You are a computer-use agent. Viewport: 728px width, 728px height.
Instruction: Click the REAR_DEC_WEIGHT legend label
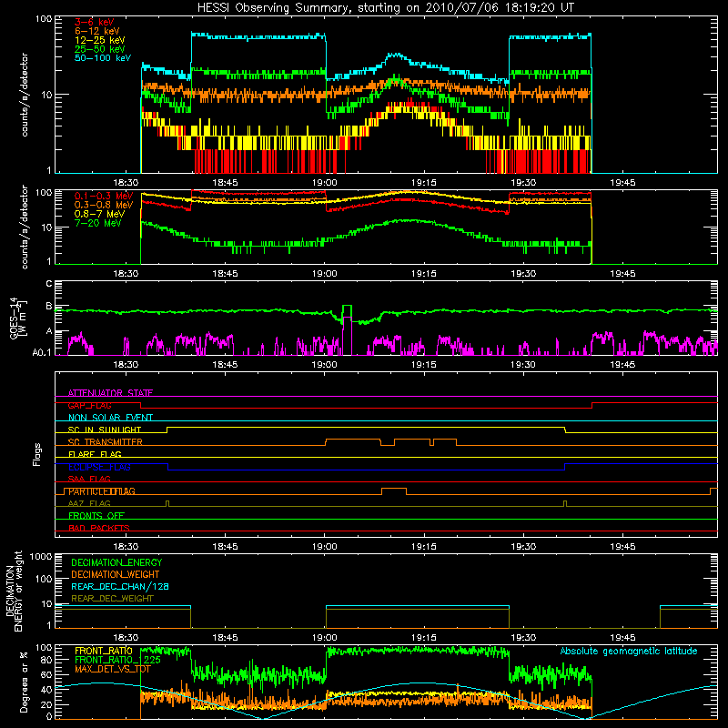[112, 599]
